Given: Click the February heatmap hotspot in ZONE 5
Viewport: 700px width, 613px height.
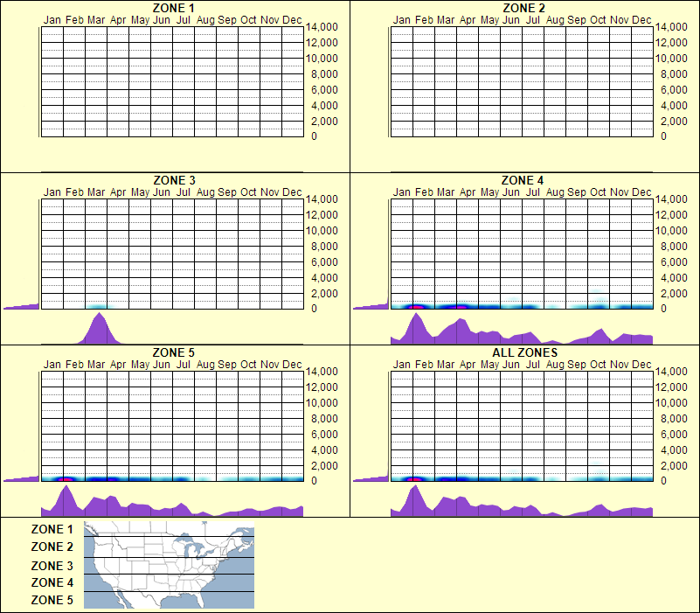Looking at the screenshot, I should tap(66, 479).
